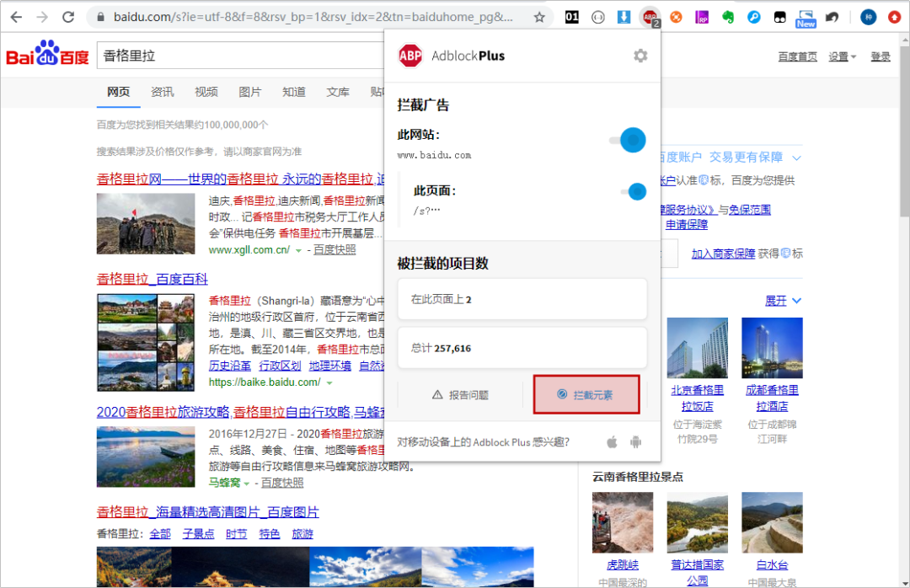
Task: Click the 地理环境 sublink
Action: point(329,366)
